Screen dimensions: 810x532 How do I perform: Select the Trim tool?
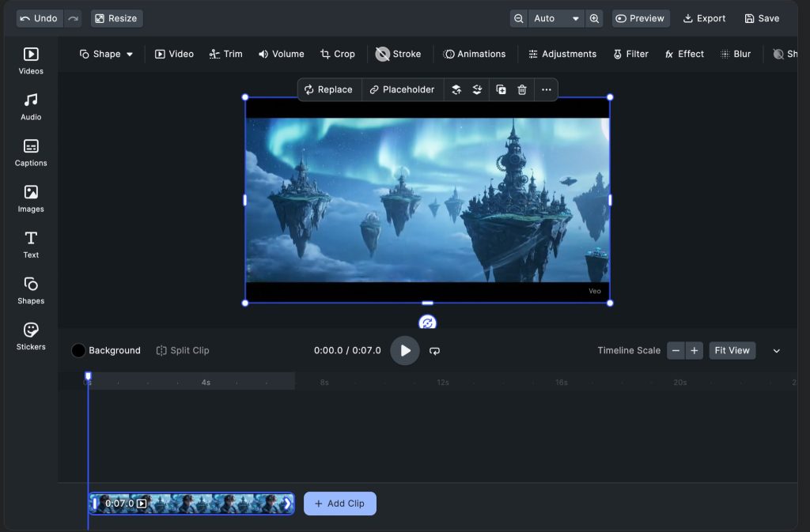[225, 55]
